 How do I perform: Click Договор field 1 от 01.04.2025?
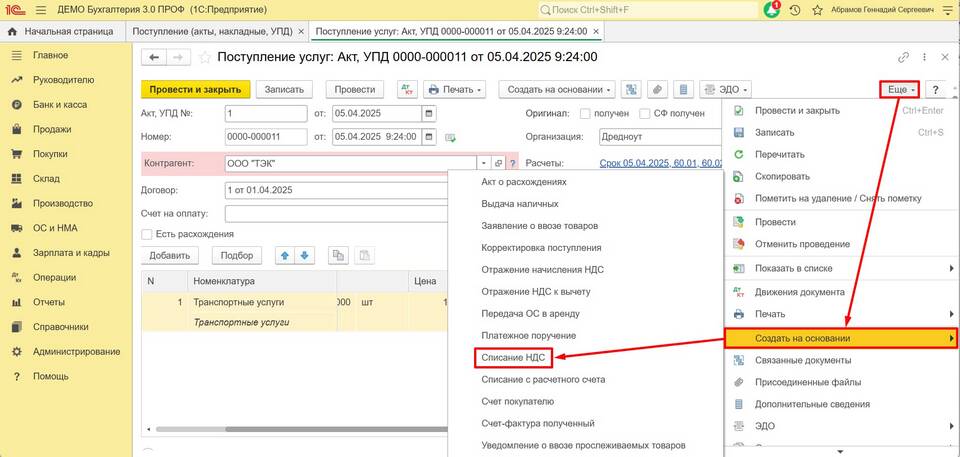pos(337,190)
